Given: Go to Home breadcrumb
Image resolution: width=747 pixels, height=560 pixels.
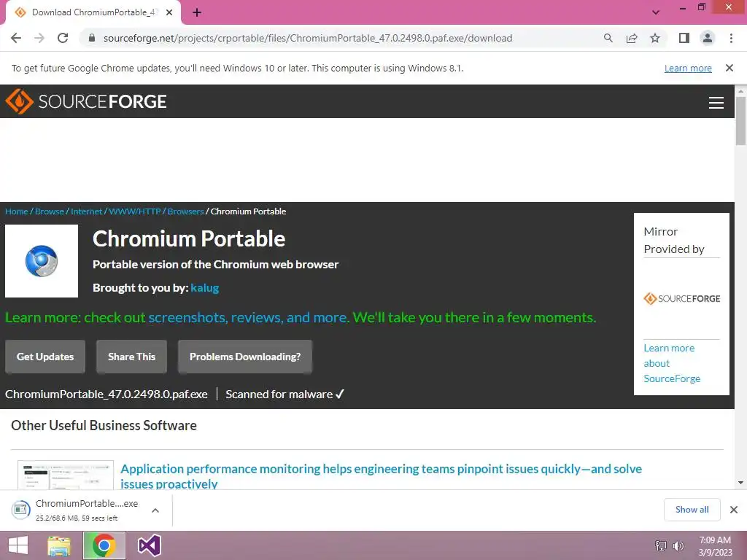Looking at the screenshot, I should [x=17, y=211].
